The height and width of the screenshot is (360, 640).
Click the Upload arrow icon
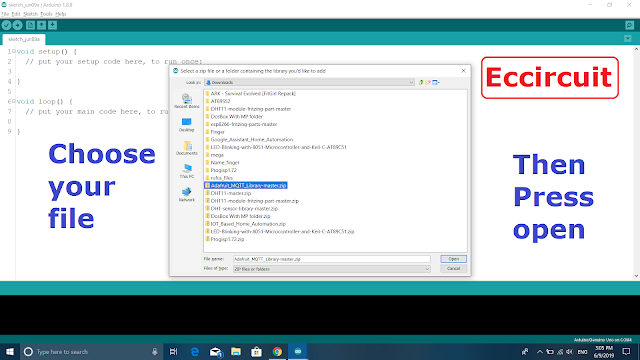(x=18, y=25)
